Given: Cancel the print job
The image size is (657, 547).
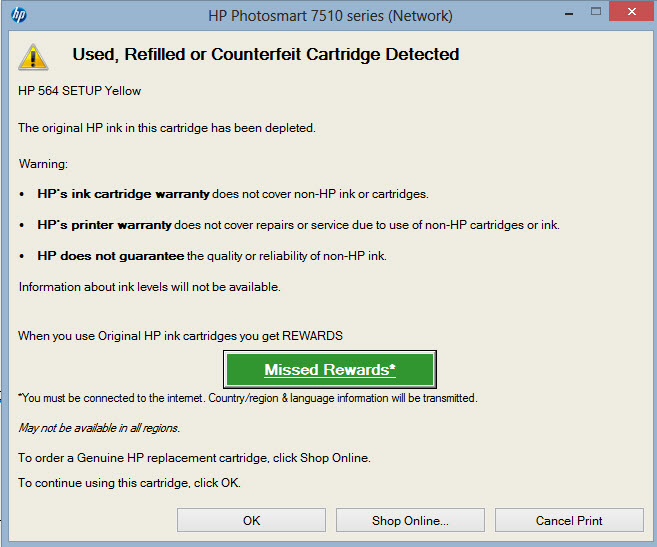Looking at the screenshot, I should 569,520.
